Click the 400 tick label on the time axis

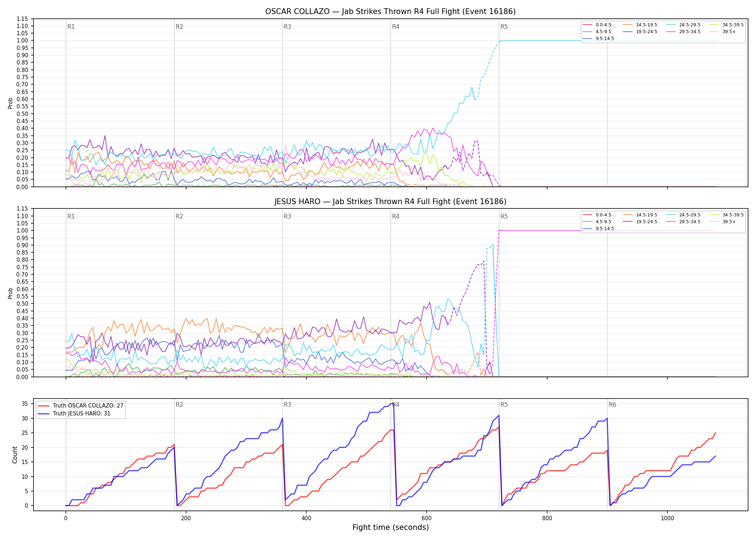306,518
